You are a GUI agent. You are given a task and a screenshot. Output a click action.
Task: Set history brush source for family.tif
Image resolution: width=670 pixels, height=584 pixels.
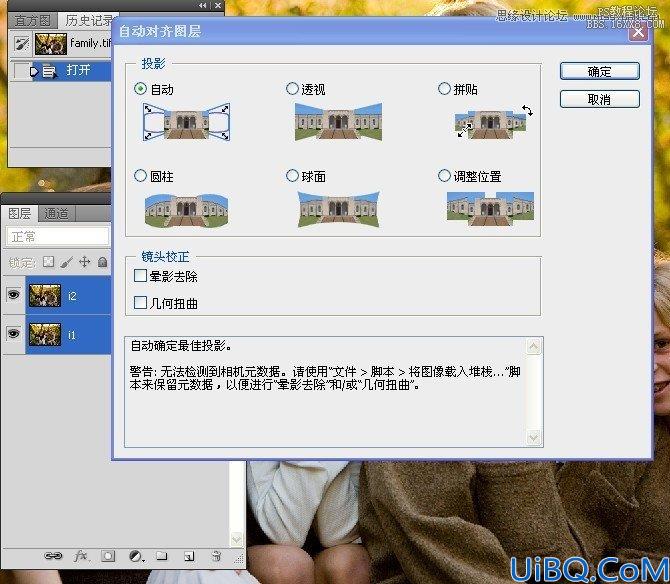point(22,43)
